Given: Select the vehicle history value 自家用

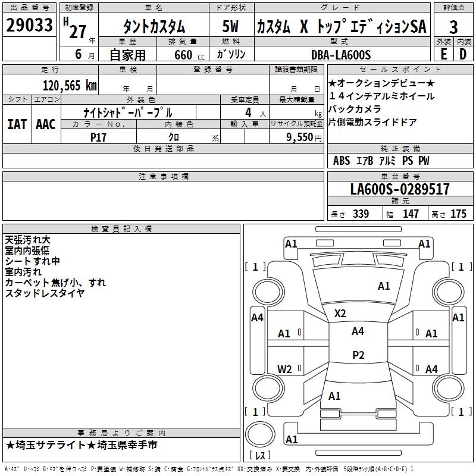Looking at the screenshot, I should pos(127,55).
